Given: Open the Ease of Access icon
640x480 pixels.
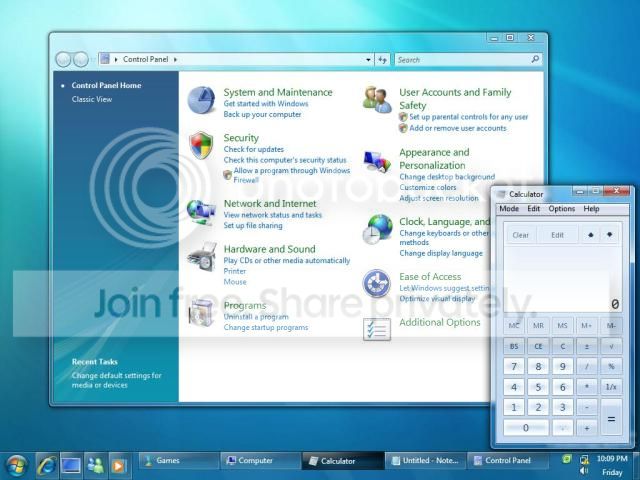Looking at the screenshot, I should click(x=377, y=283).
